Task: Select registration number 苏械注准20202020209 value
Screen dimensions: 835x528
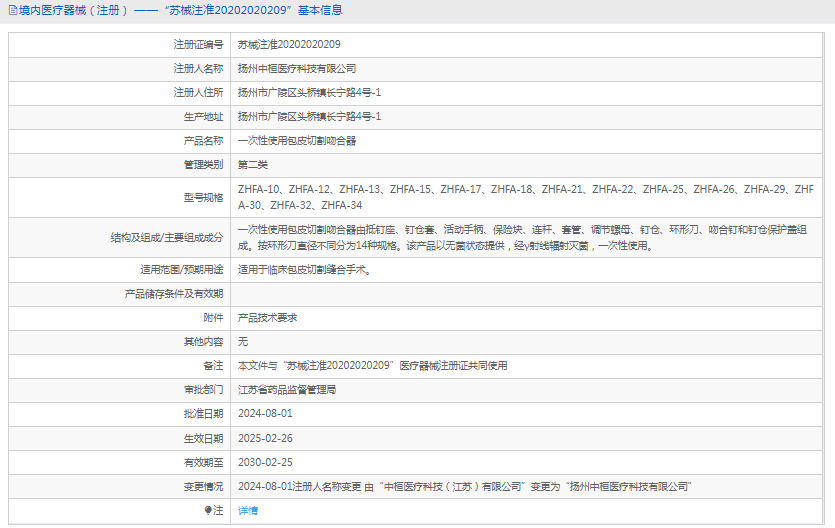Action: (x=289, y=45)
